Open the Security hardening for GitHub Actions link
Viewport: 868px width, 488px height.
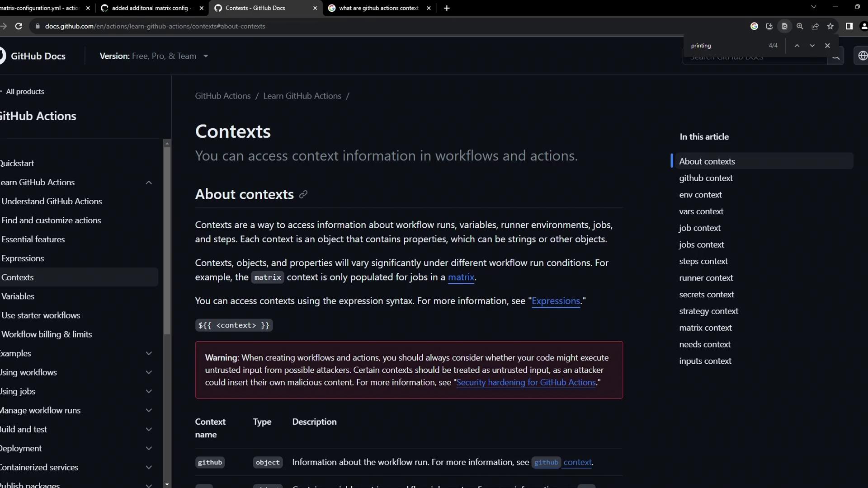point(526,382)
